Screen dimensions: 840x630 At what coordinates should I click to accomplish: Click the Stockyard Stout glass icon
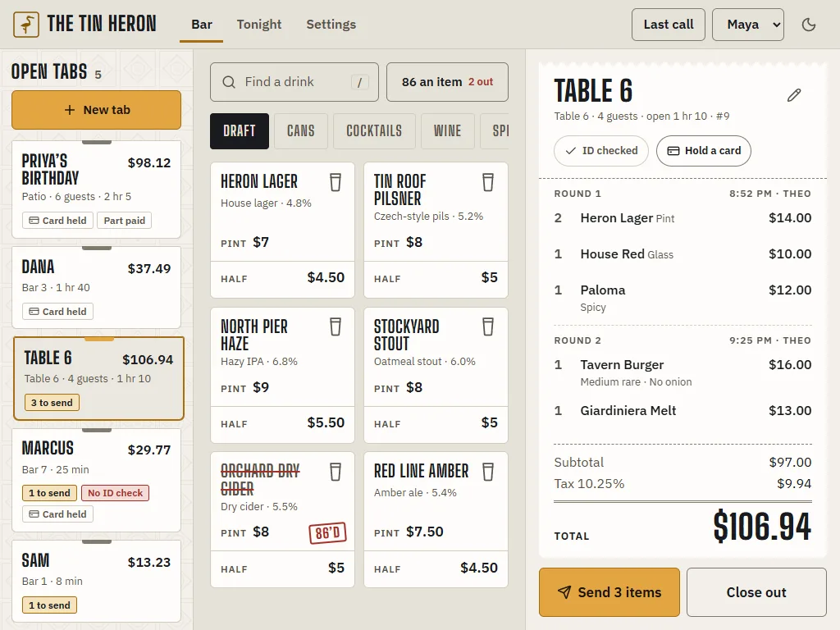pyautogui.click(x=488, y=326)
